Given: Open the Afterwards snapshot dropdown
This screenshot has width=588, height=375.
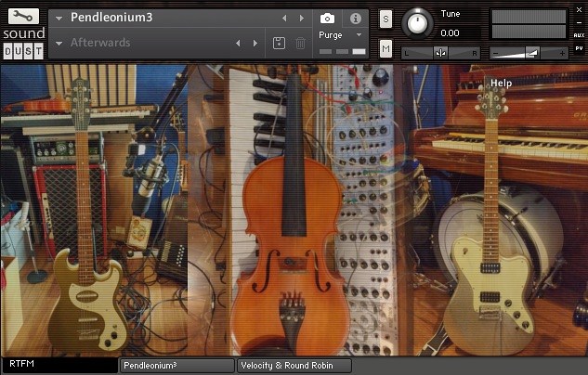Looking at the screenshot, I should coord(59,43).
